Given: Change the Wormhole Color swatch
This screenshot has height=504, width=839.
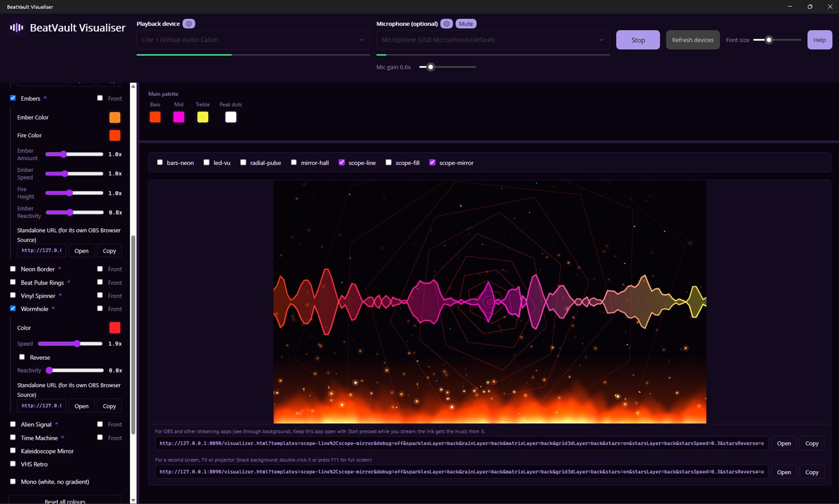Looking at the screenshot, I should point(115,328).
